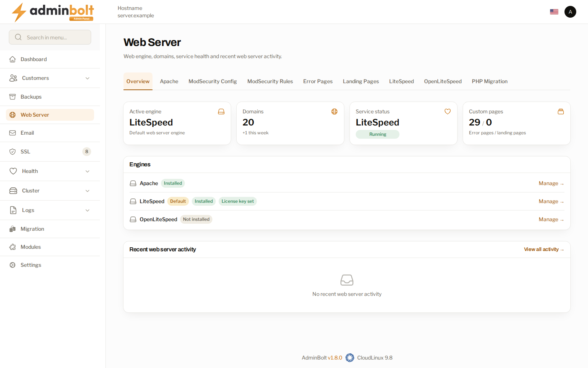Click the Running status badge

[x=377, y=134]
